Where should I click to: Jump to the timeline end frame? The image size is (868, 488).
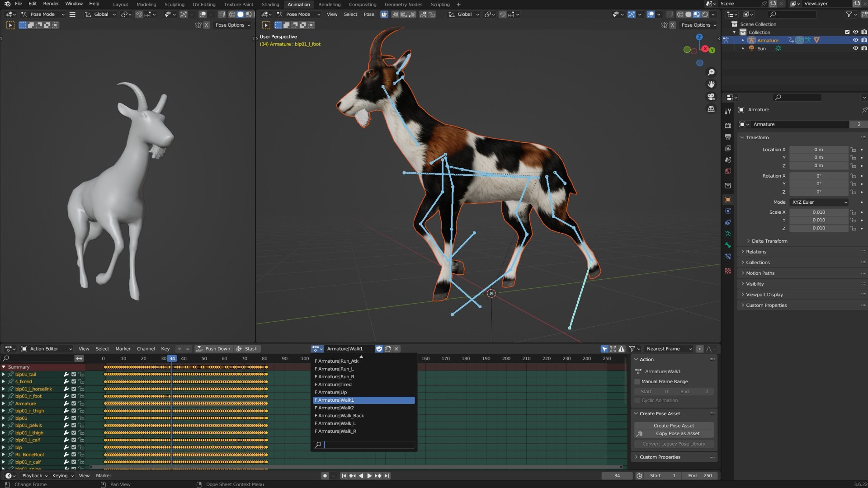[387, 476]
